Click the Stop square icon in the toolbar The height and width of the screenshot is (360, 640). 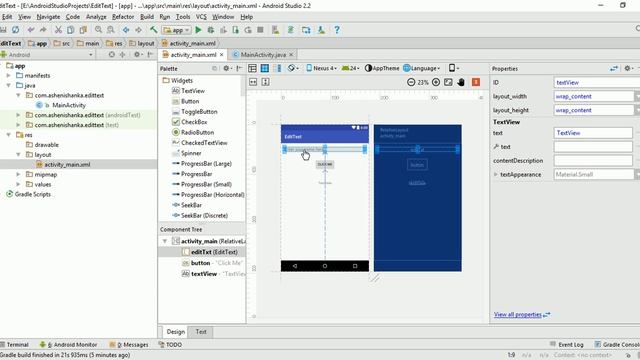tap(260, 30)
